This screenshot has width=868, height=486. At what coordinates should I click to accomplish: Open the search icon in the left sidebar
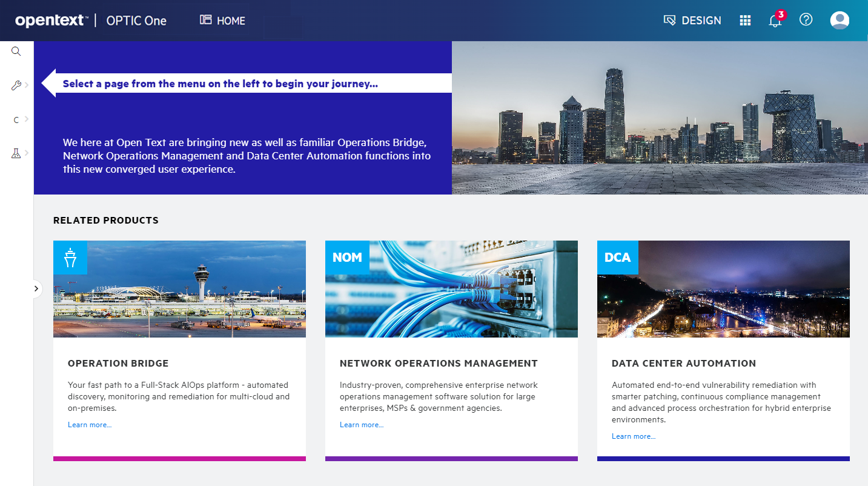coord(16,51)
